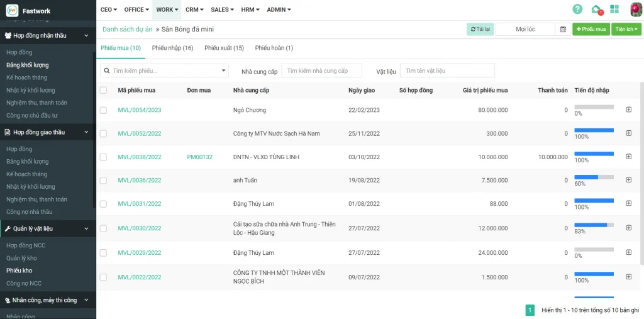Open the Tiện ích dropdown
The width and height of the screenshot is (644, 319).
click(626, 29)
